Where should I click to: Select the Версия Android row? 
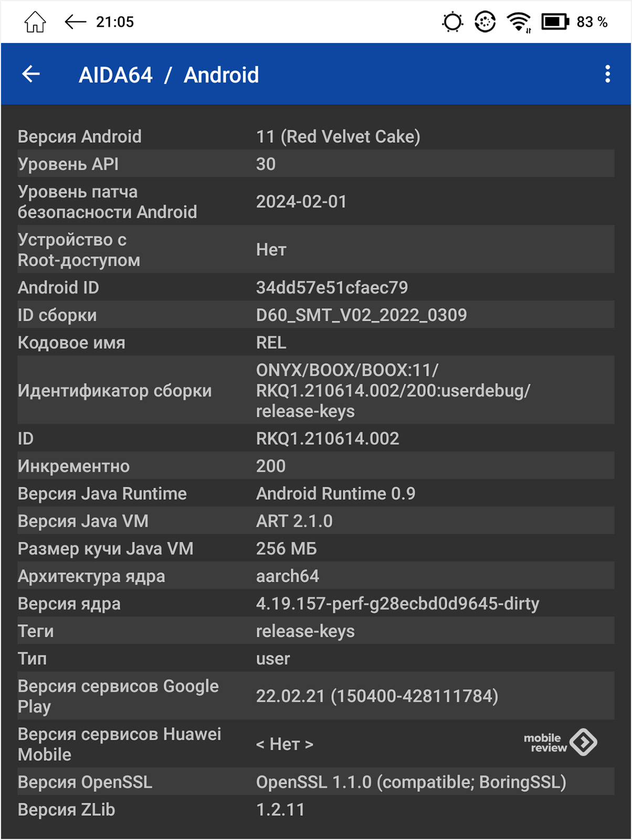[316, 136]
